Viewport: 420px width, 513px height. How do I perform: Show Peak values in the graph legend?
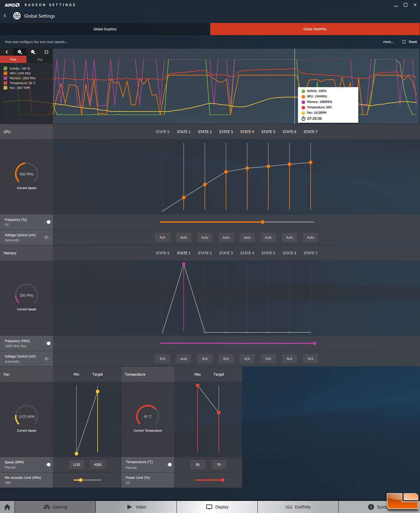point(13,60)
